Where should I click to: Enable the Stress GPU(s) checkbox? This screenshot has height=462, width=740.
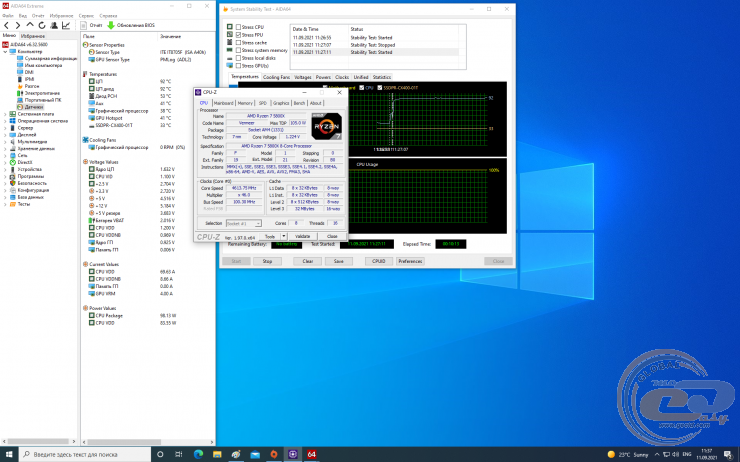click(x=238, y=66)
